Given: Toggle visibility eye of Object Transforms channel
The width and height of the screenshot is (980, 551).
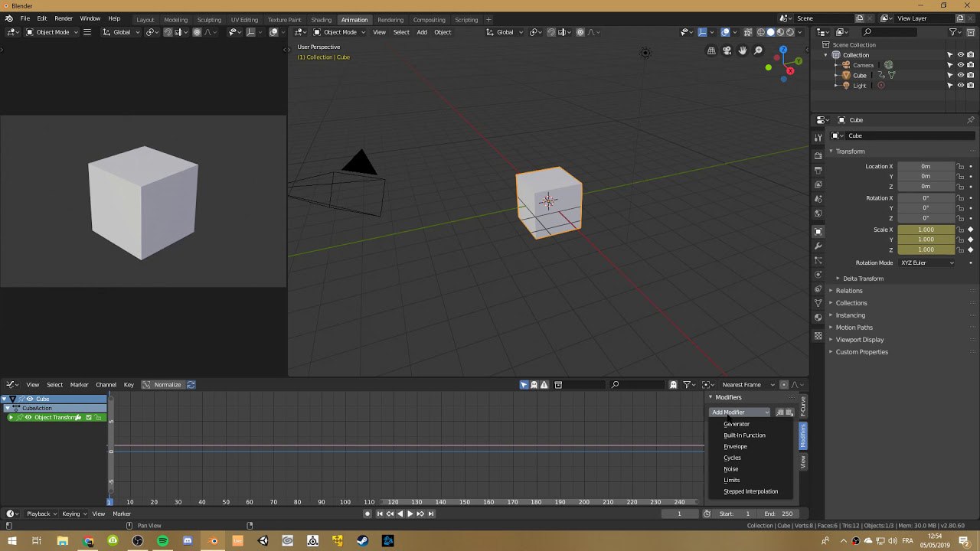Looking at the screenshot, I should coord(28,418).
